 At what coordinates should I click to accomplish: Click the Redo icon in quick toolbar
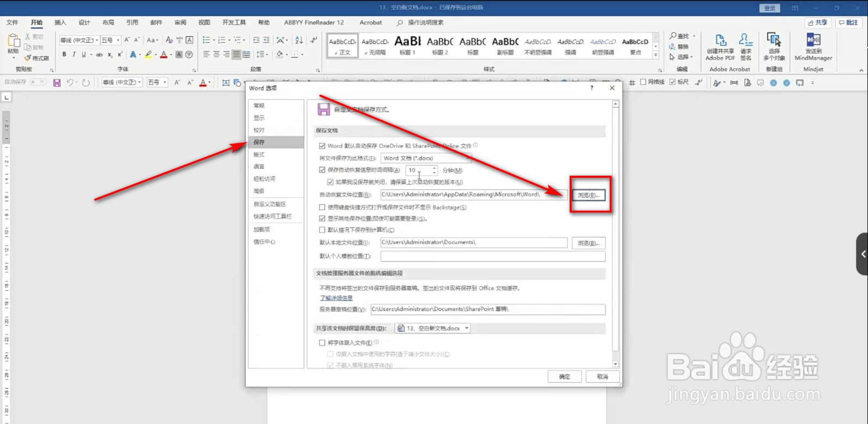(x=86, y=82)
